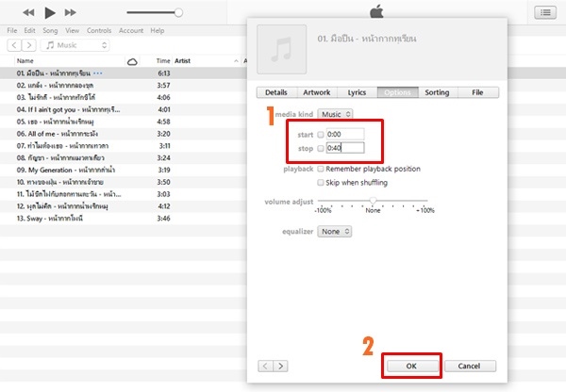Click the Apple logo in the header

click(x=376, y=11)
